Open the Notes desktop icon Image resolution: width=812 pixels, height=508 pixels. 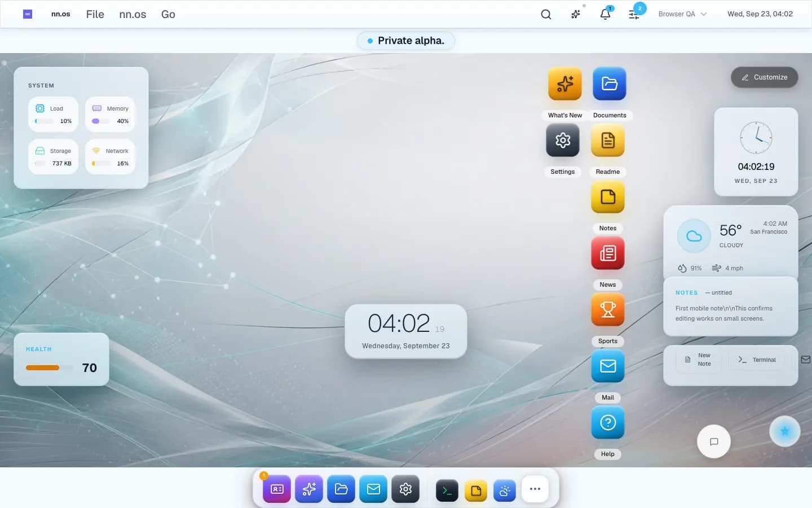coord(608,197)
